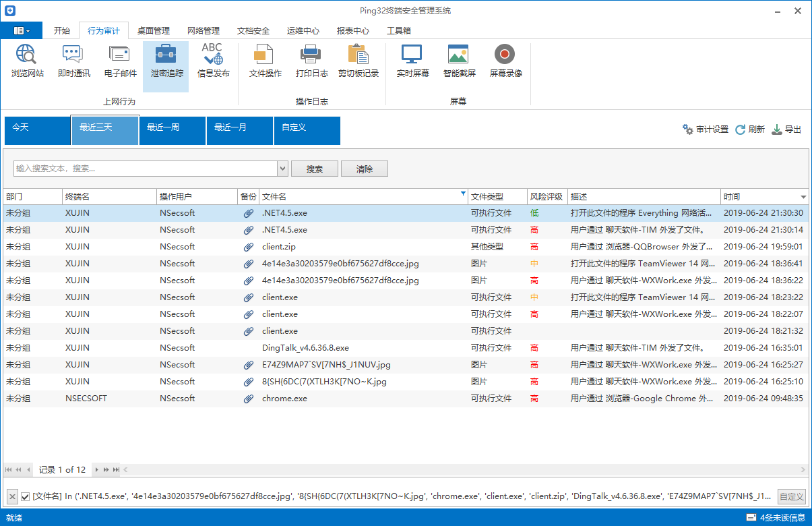The image size is (812, 526).
Task: Select the 最近一周 time range tab
Action: 172,131
